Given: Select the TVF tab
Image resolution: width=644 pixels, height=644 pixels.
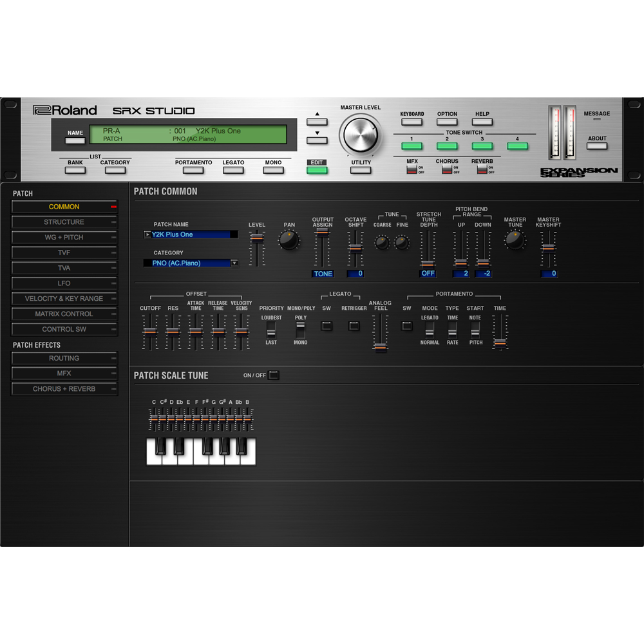Looking at the screenshot, I should 64,252.
